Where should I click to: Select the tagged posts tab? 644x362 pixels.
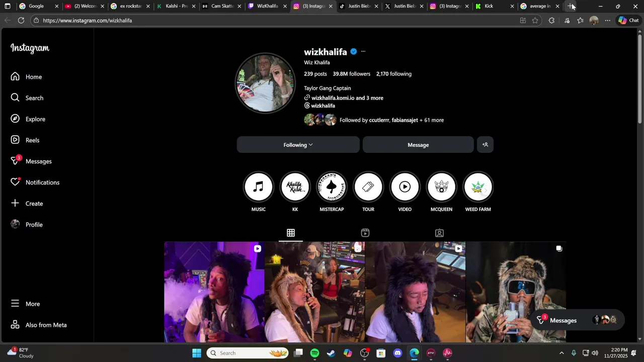click(439, 233)
